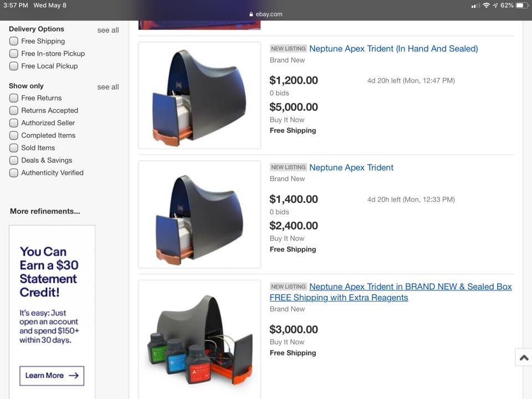Open the BRAND NEW & Sealed Box listing title
Viewport: 532px width, 399px height.
[391, 292]
